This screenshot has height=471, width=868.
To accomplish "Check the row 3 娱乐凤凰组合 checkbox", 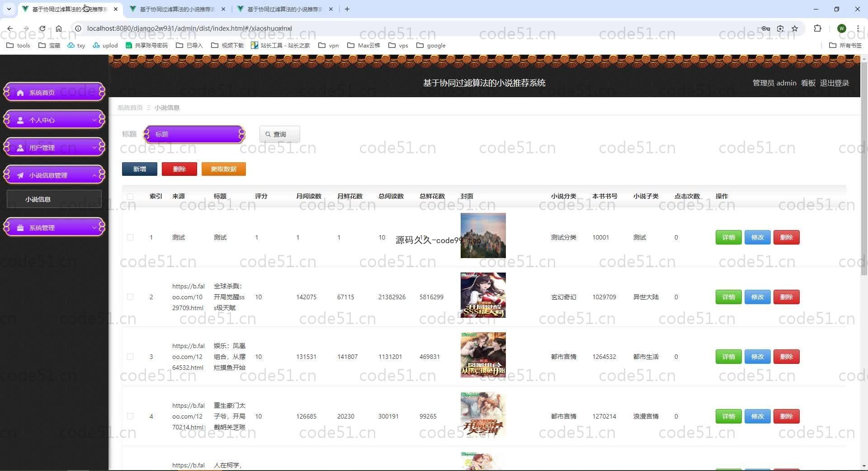I will 130,357.
